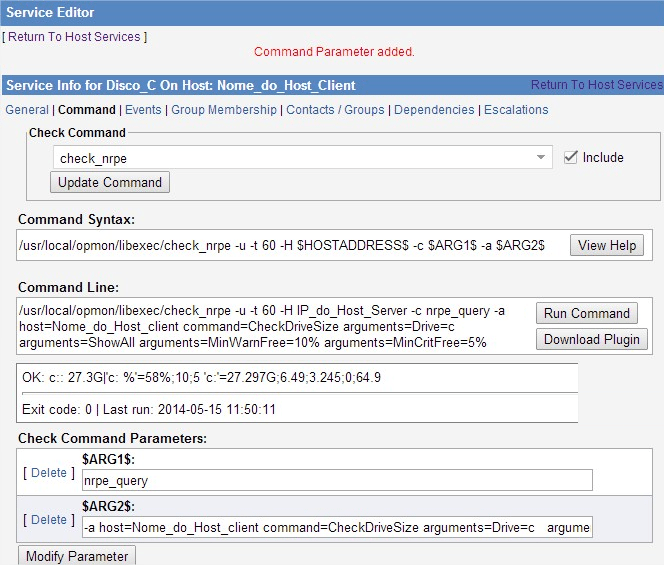Click the top-left Return To Host Services link
Screen dimensions: 664x572
(x=75, y=37)
